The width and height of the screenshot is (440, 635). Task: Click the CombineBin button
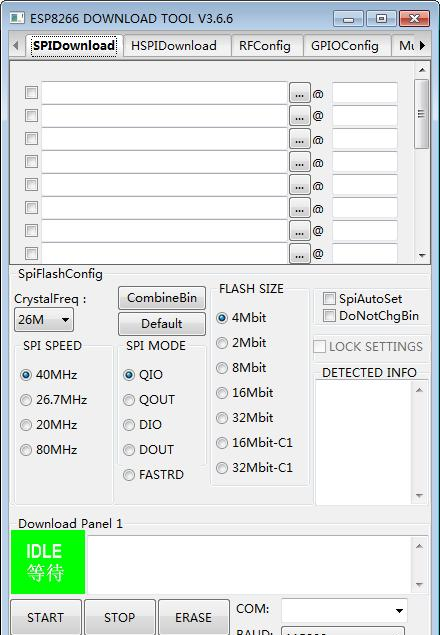pyautogui.click(x=162, y=298)
